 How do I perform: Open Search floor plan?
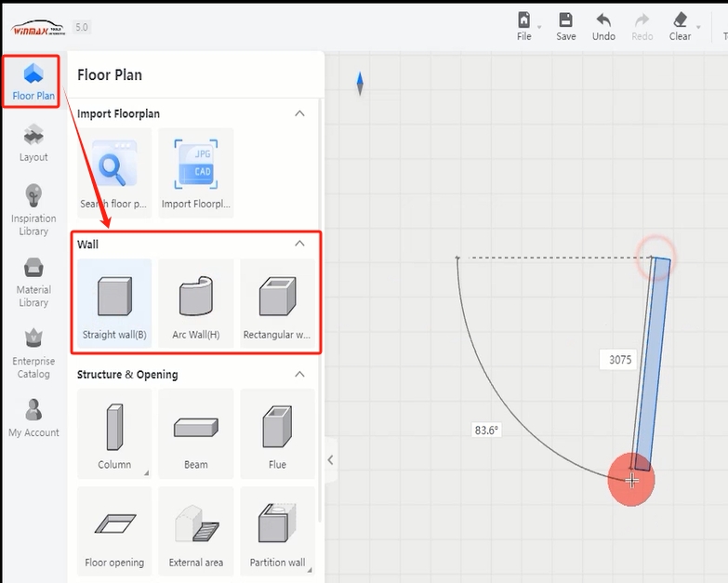(114, 173)
